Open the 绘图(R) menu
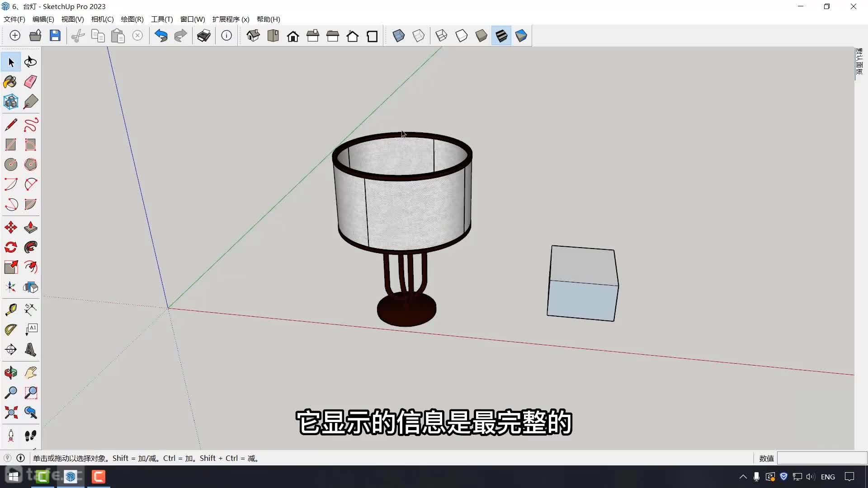The height and width of the screenshot is (488, 868). coord(132,19)
